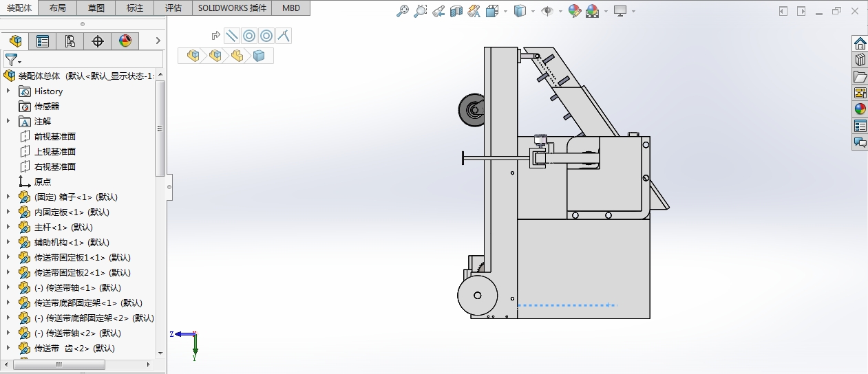Open the ConfigurationManager tab
The height and width of the screenshot is (374, 868).
(x=70, y=41)
